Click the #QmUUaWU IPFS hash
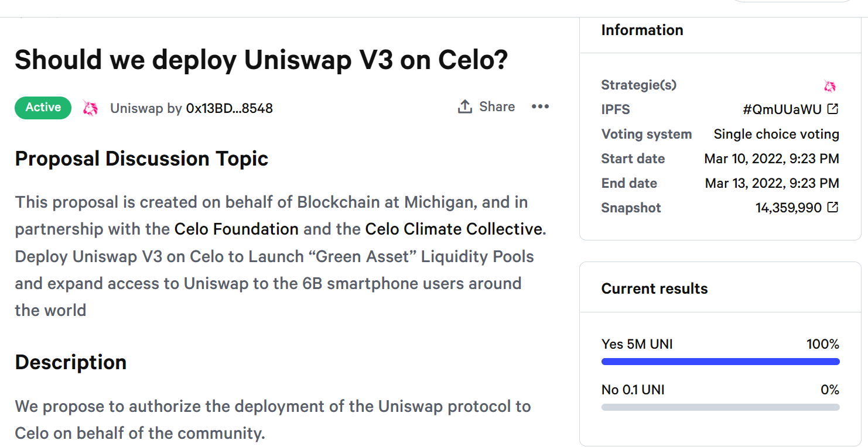Image resolution: width=868 pixels, height=447 pixels. 782,109
